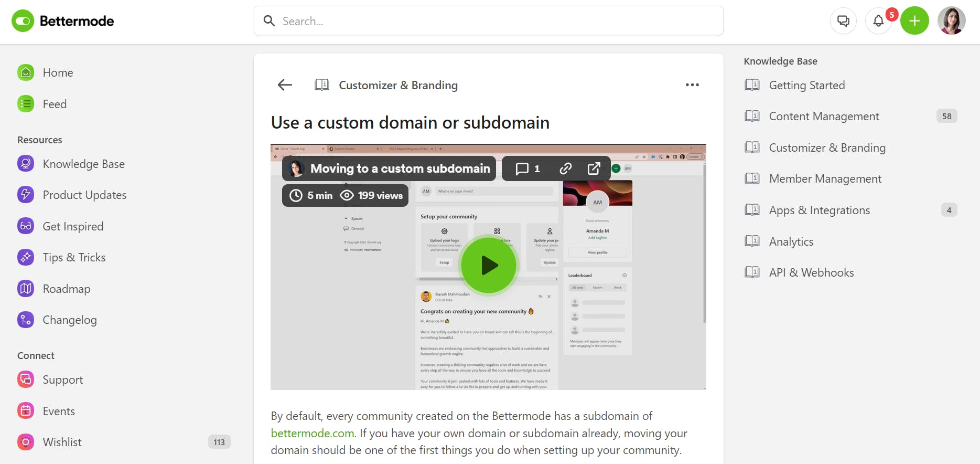The width and height of the screenshot is (980, 464).
Task: Click the green plus create button
Action: pyautogui.click(x=914, y=21)
